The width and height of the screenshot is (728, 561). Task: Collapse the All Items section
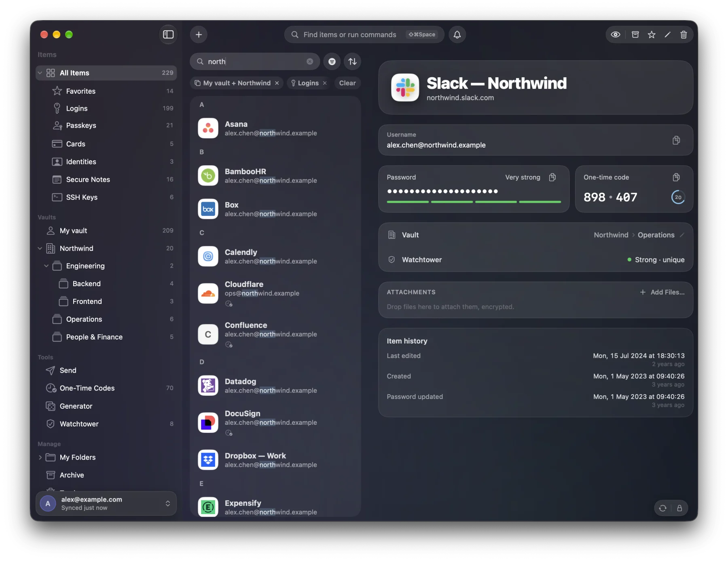click(40, 73)
